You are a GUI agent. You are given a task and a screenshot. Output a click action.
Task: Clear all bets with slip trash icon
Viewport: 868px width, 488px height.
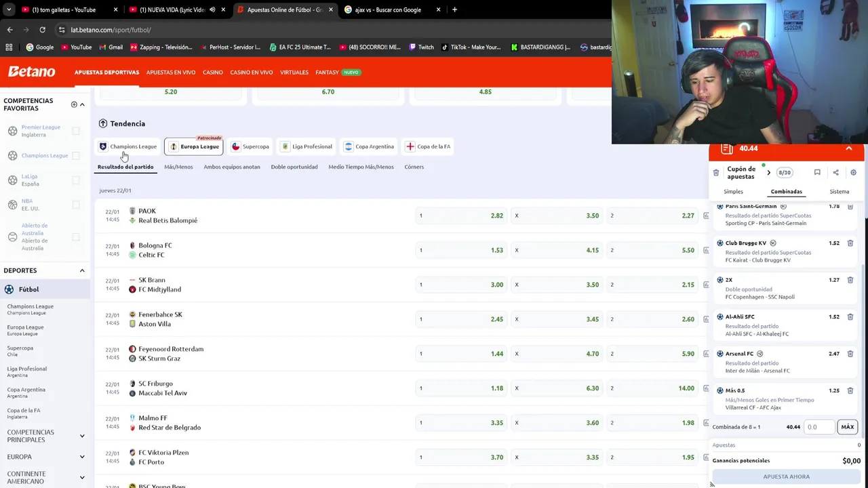[x=716, y=173]
